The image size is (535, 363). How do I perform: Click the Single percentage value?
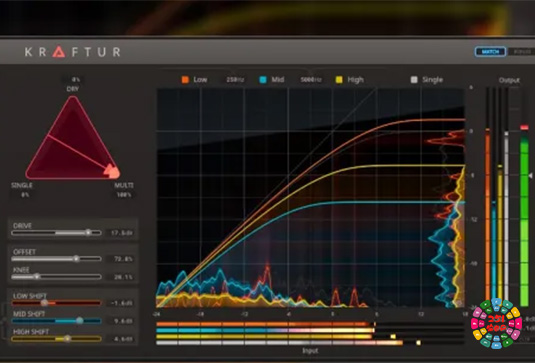pyautogui.click(x=25, y=195)
